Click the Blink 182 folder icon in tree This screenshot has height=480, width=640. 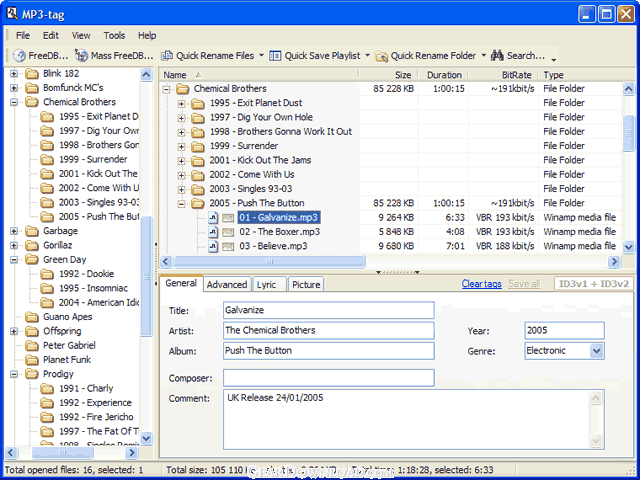click(31, 74)
